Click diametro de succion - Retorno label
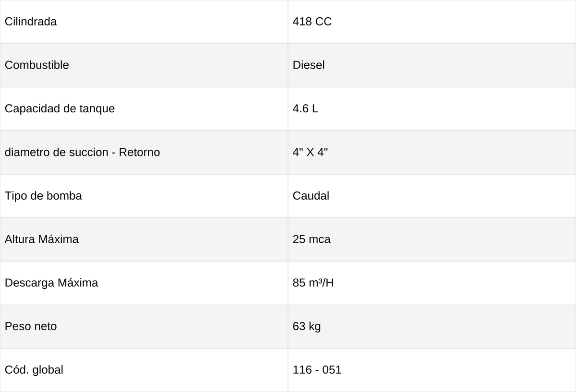 coord(82,152)
